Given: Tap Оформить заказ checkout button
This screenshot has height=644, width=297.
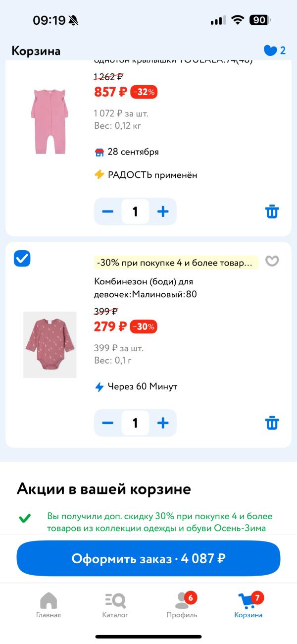Looking at the screenshot, I should point(148,558).
